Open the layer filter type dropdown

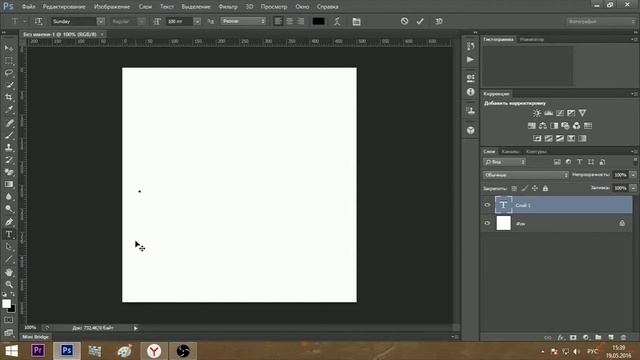tap(504, 162)
